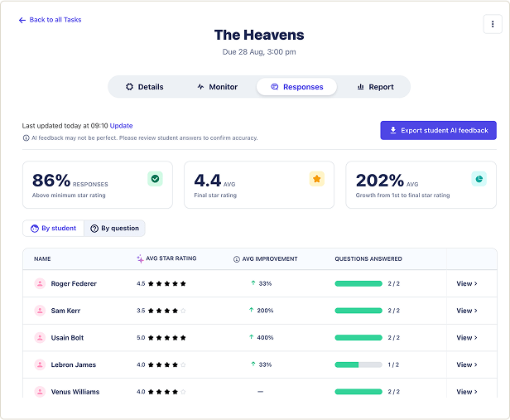Click the Update link
The height and width of the screenshot is (420, 510).
pos(121,126)
